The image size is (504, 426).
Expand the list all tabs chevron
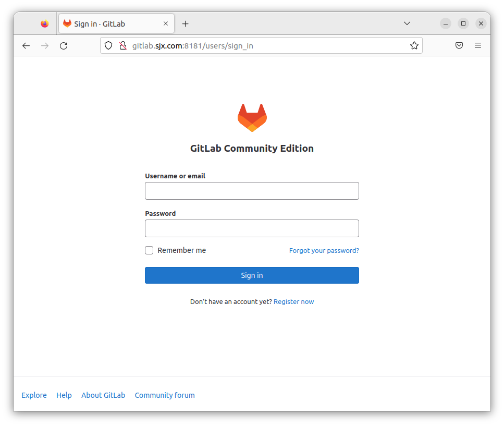[407, 23]
